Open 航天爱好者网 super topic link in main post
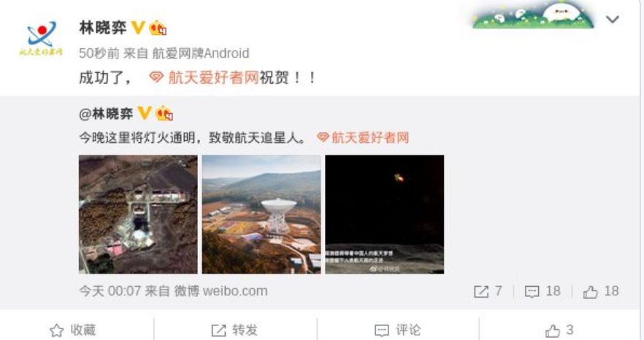644x340 pixels. pos(213,77)
